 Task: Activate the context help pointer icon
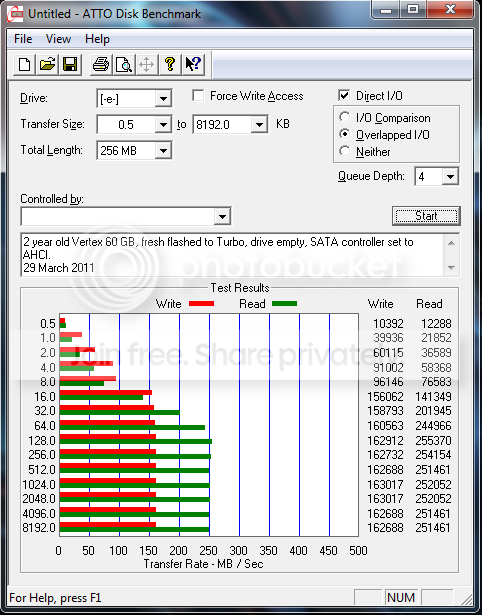click(193, 64)
